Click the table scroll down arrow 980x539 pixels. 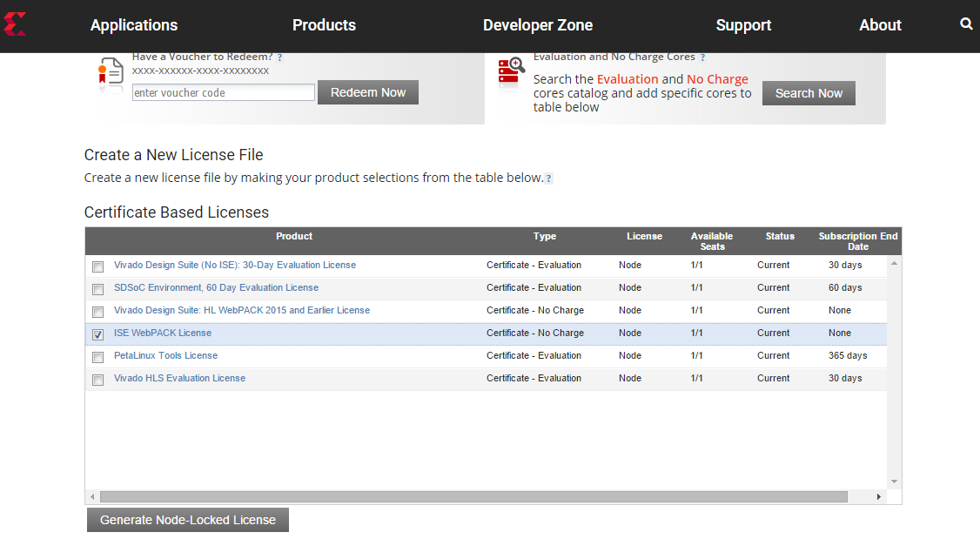click(x=895, y=482)
